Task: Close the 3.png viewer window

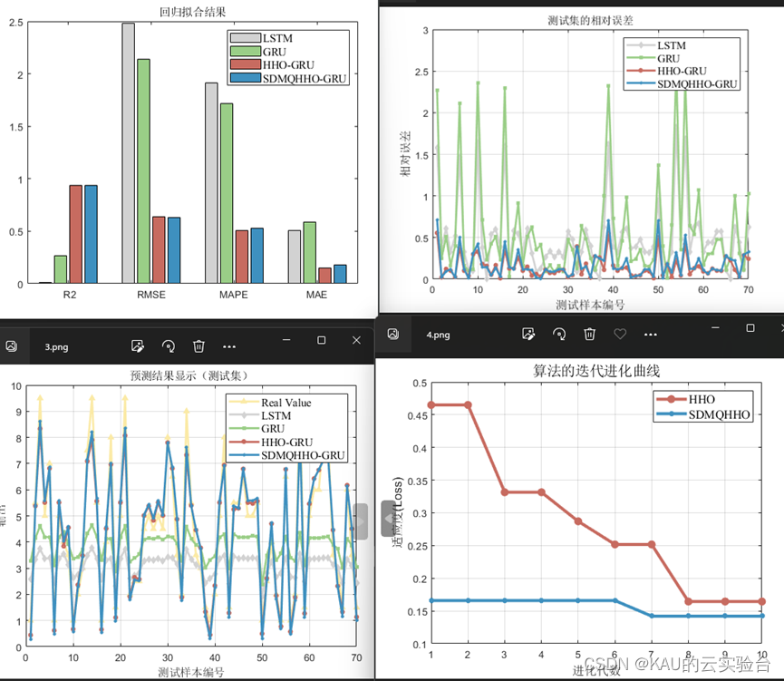Action: [x=356, y=340]
